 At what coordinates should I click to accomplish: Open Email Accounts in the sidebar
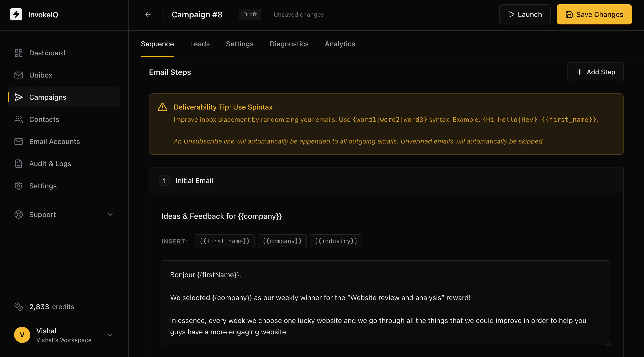click(x=64, y=141)
